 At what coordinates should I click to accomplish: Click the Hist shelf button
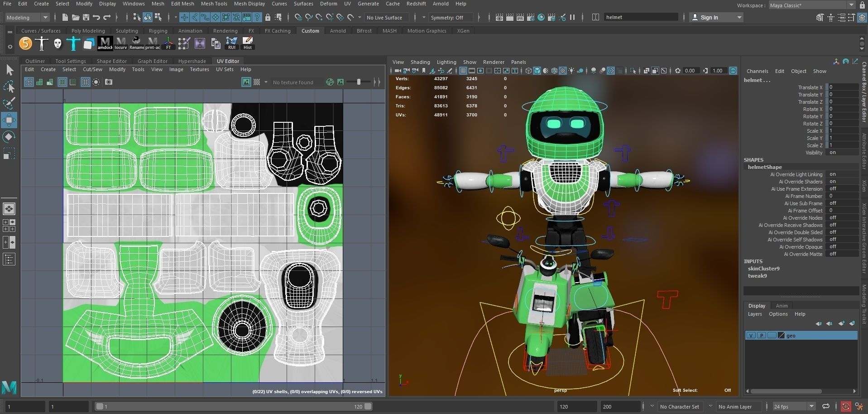point(247,43)
